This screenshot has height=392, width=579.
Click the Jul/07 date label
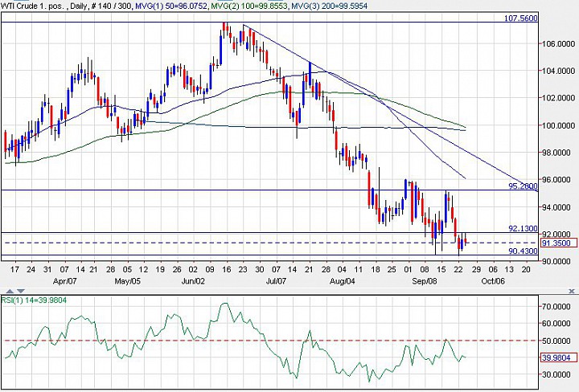point(276,281)
